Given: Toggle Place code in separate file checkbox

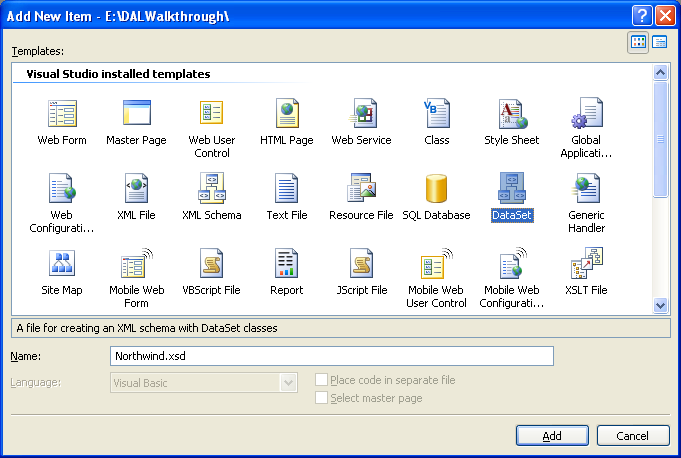Looking at the screenshot, I should coord(321,380).
